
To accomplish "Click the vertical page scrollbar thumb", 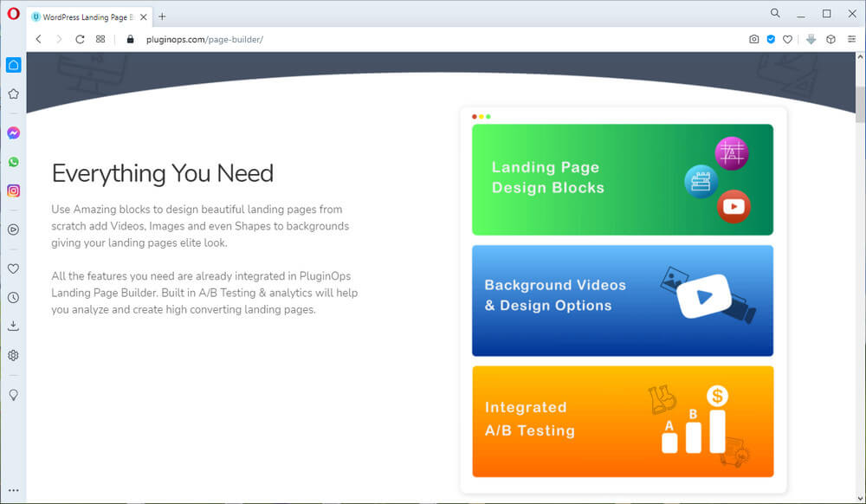I will coord(860,104).
